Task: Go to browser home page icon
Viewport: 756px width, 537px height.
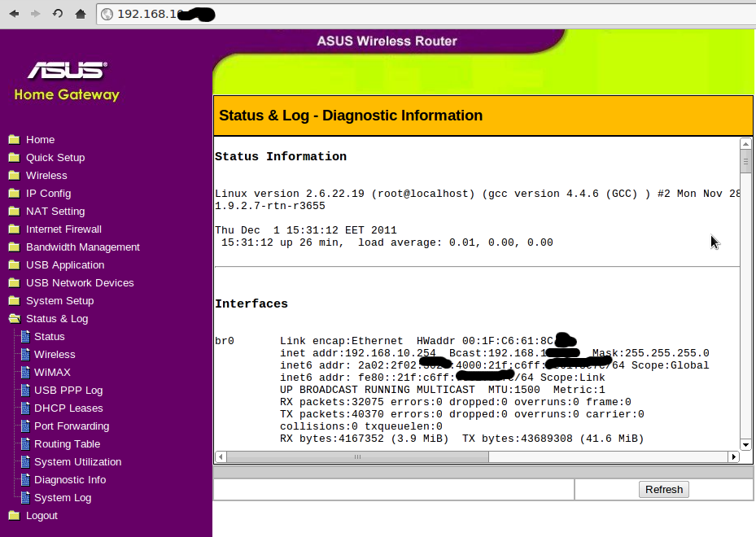Action: [81, 14]
